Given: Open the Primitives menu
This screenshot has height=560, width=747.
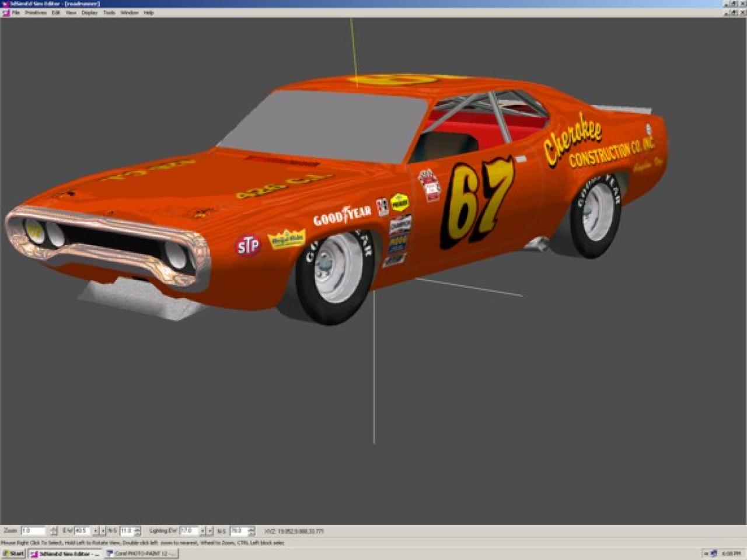Looking at the screenshot, I should tap(36, 12).
